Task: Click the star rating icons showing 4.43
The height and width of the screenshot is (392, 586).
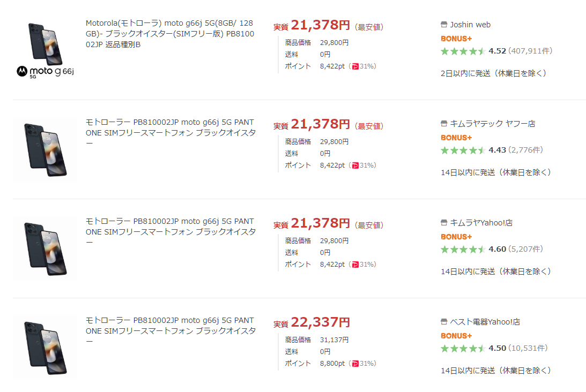Action: [x=463, y=150]
